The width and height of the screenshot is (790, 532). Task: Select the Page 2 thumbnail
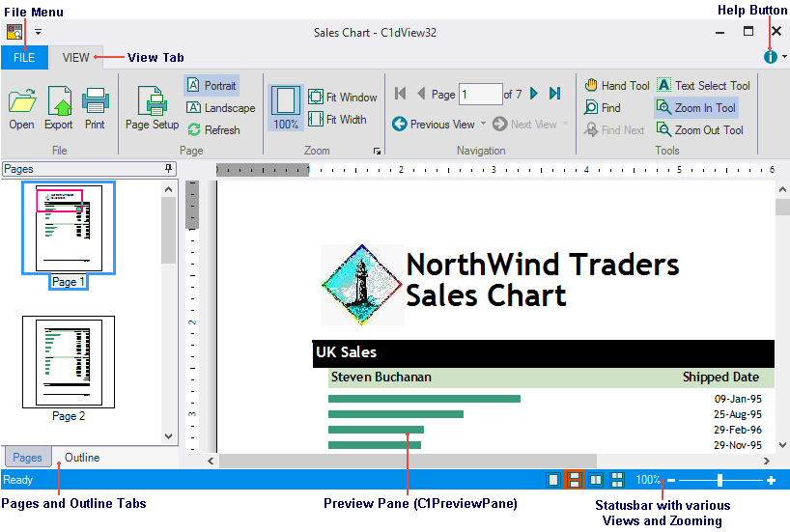coord(69,362)
